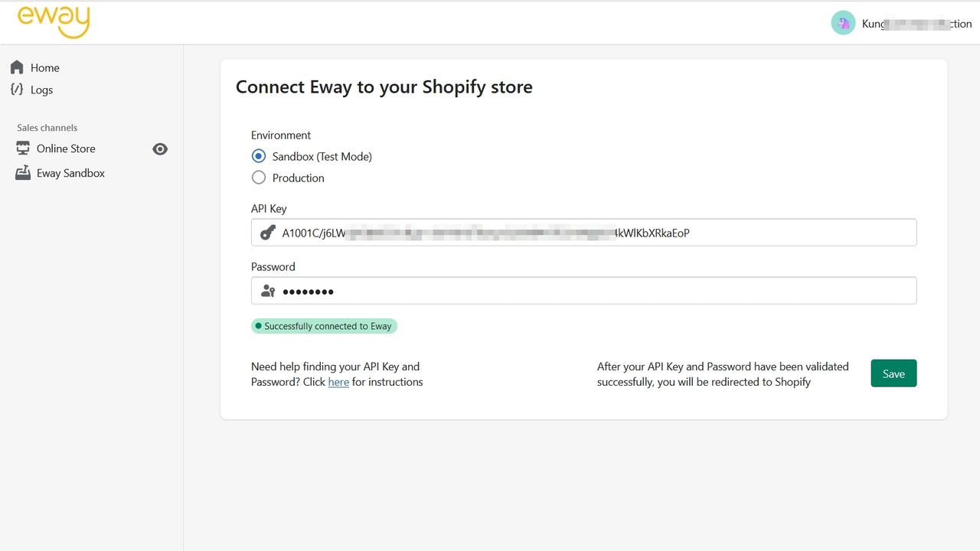The width and height of the screenshot is (980, 551).
Task: Click the 'here' instructions link
Action: point(338,382)
